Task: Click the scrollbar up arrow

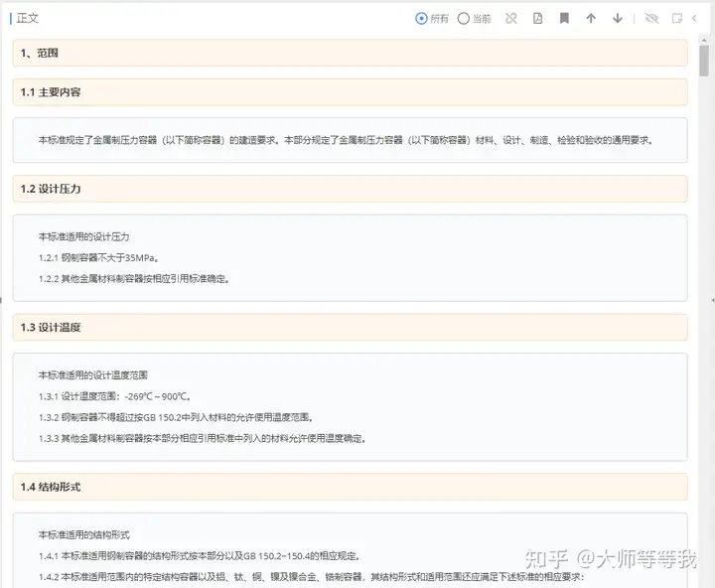Action: [x=704, y=41]
